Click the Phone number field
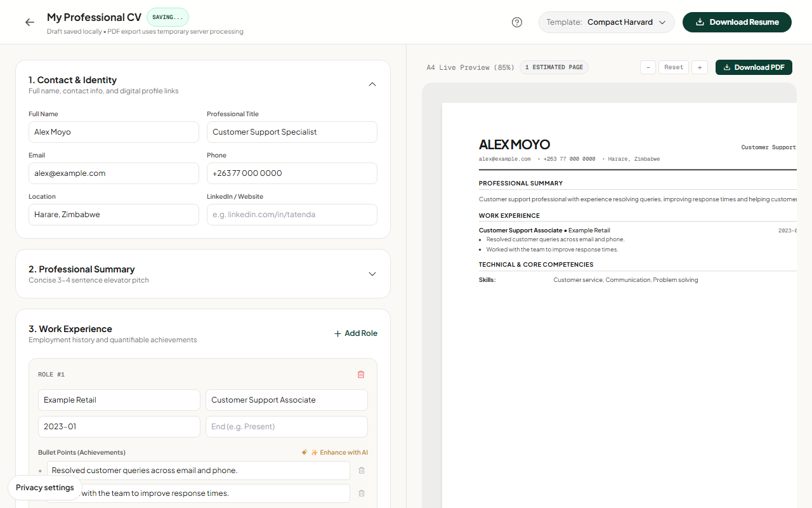Image resolution: width=812 pixels, height=508 pixels. coord(292,173)
